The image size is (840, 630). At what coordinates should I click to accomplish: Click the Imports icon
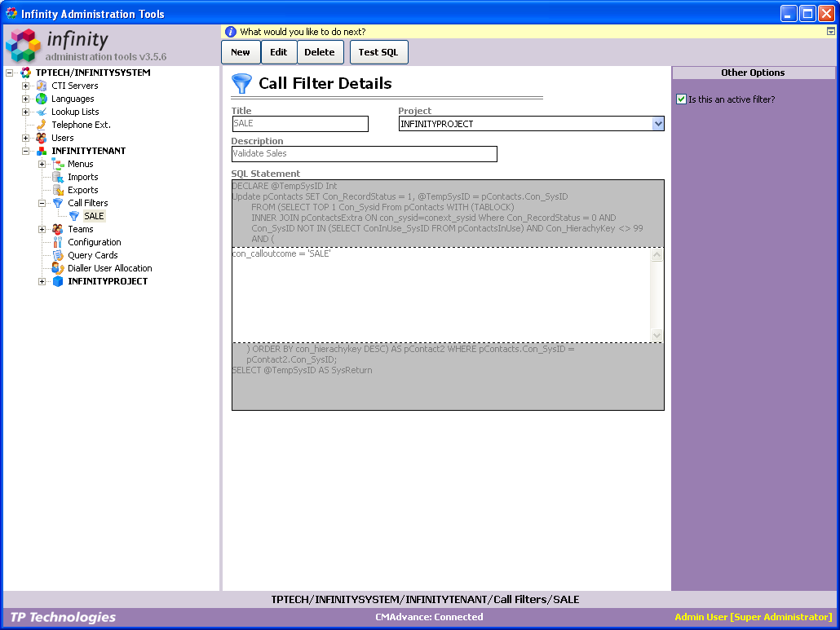coord(58,177)
